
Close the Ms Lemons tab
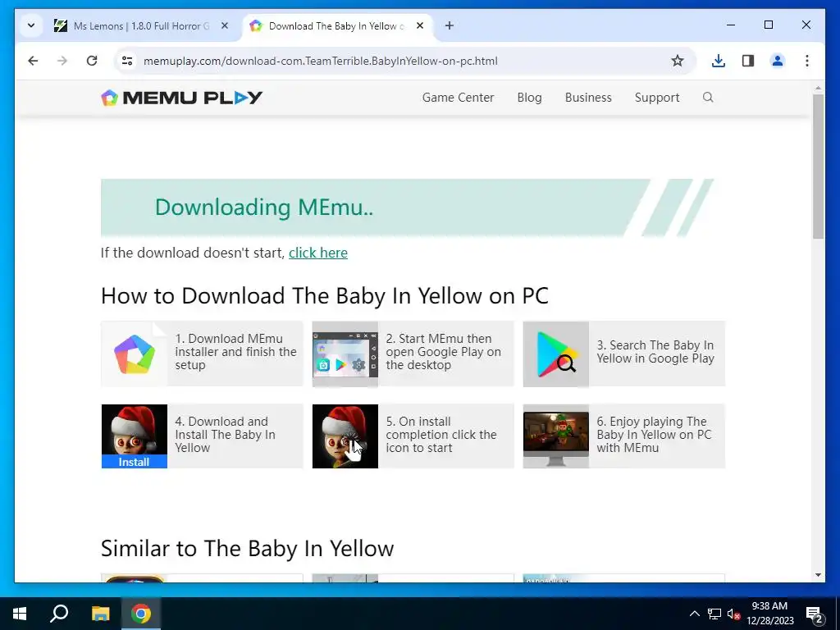(225, 25)
